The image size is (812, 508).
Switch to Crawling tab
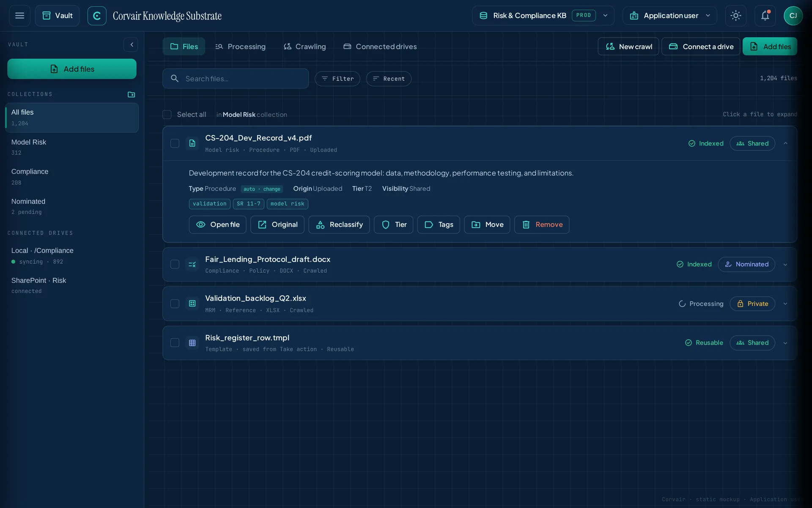coord(304,47)
